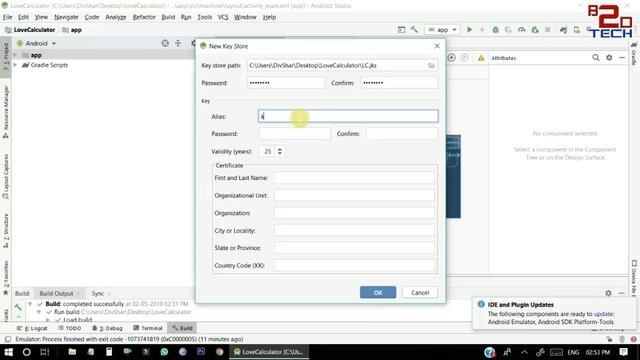
Task: Open the Debug tool window tab
Action: (107, 328)
